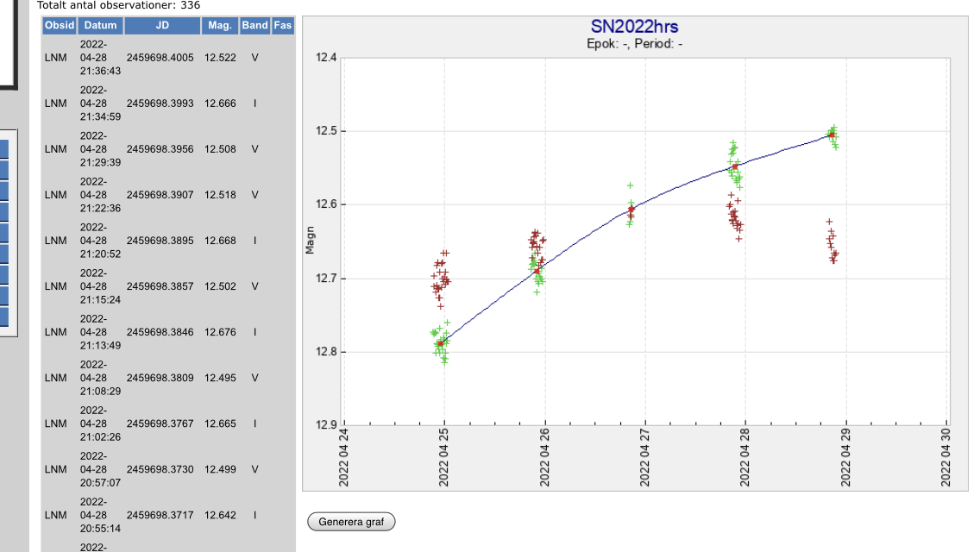Select the Band column header
Viewport: 980px width, 552px height.
click(255, 26)
